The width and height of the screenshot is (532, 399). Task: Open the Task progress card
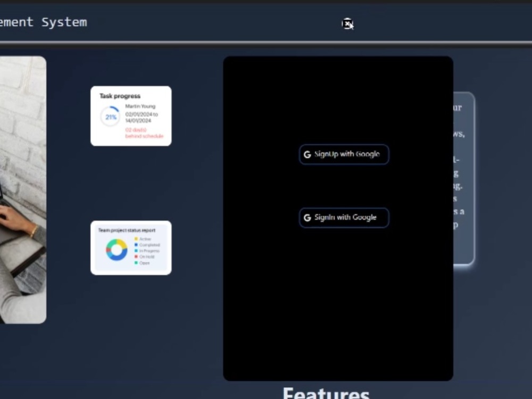click(x=131, y=116)
